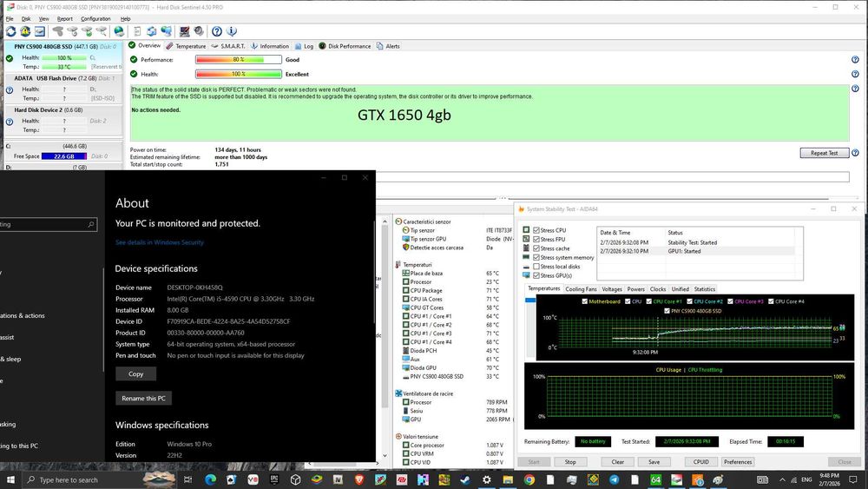The width and height of the screenshot is (868, 489).
Task: Open Disk menu in Hard Disk Sentinel
Action: point(26,19)
